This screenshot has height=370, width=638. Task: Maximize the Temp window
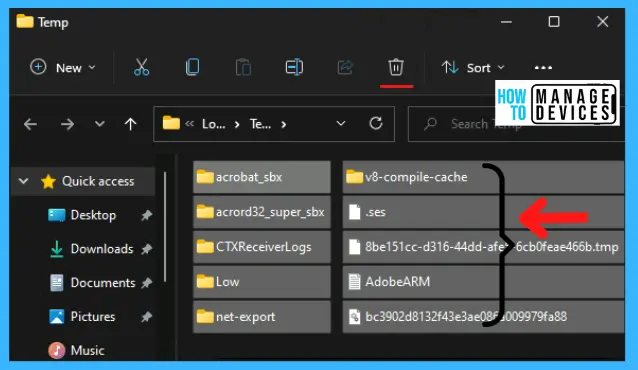[554, 22]
